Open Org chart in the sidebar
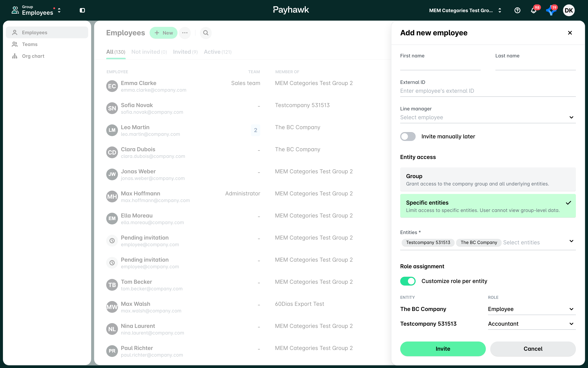Screen dimensions: 588x368 point(47,56)
